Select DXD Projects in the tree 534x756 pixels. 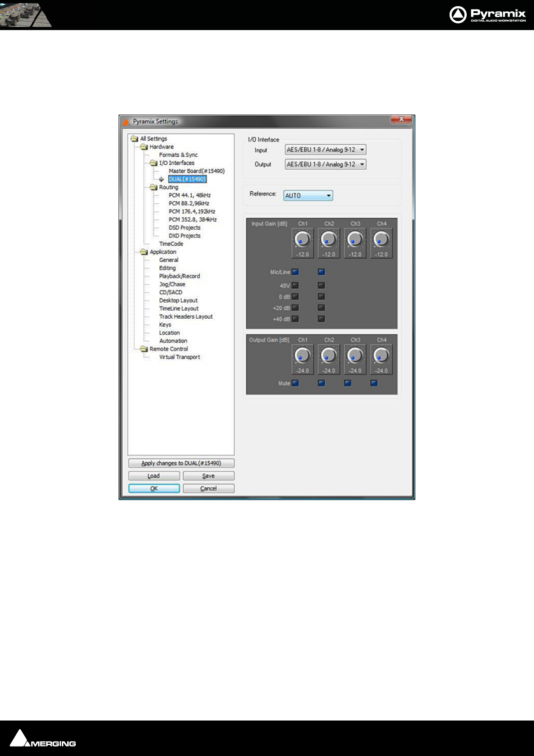coord(184,236)
